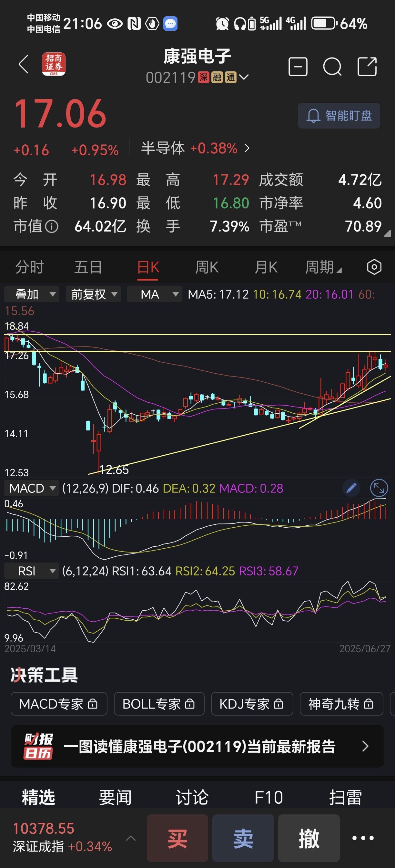Open the KDJ专家 tool

[252, 704]
